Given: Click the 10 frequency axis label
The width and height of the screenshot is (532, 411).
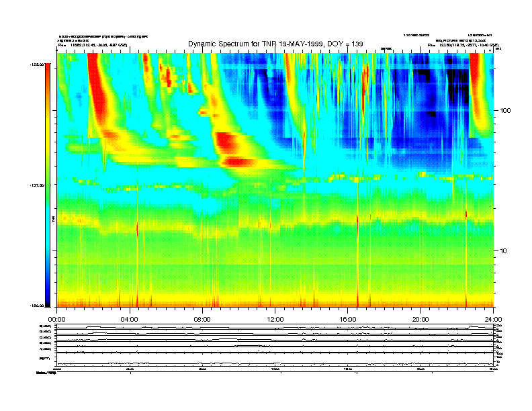Looking at the screenshot, I should click(504, 251).
